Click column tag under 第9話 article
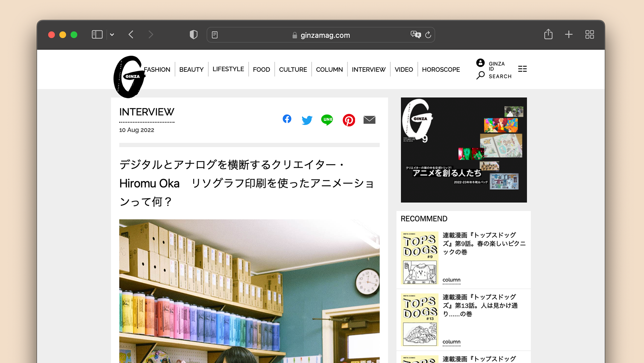The image size is (644, 363). (451, 280)
